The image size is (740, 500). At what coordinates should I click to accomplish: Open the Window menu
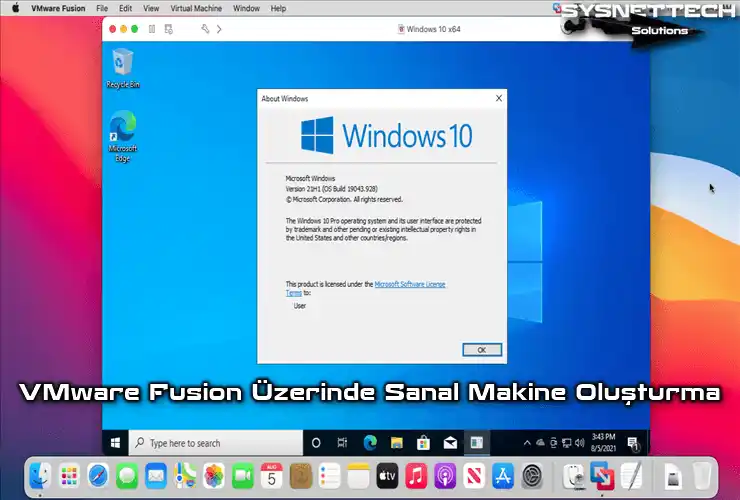pos(246,8)
